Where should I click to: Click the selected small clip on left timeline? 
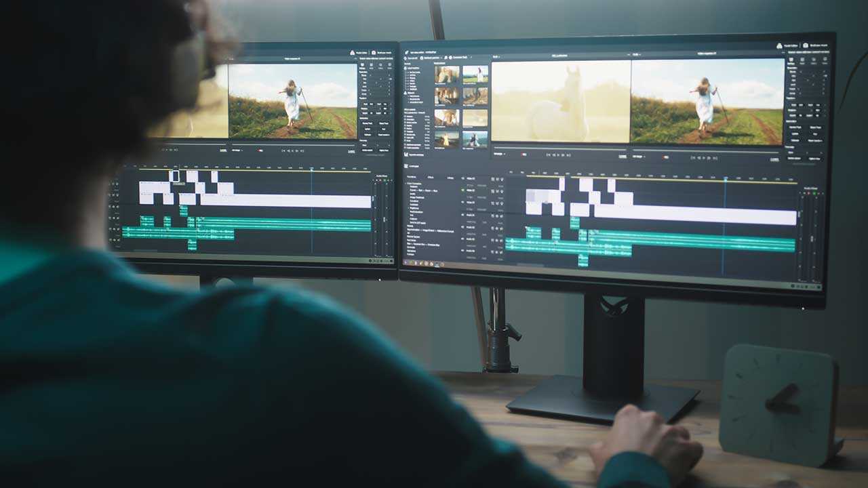[x=175, y=176]
